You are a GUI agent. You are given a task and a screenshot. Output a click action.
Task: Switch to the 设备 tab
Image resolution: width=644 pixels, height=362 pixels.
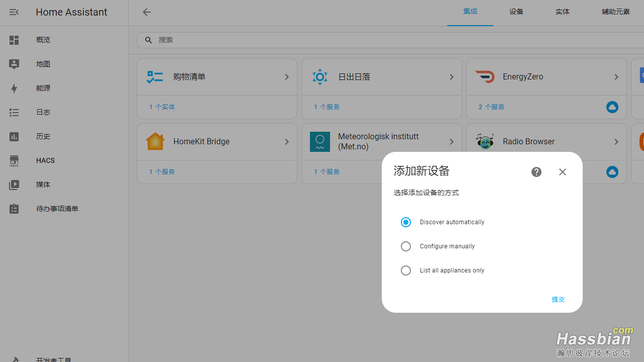pos(516,12)
